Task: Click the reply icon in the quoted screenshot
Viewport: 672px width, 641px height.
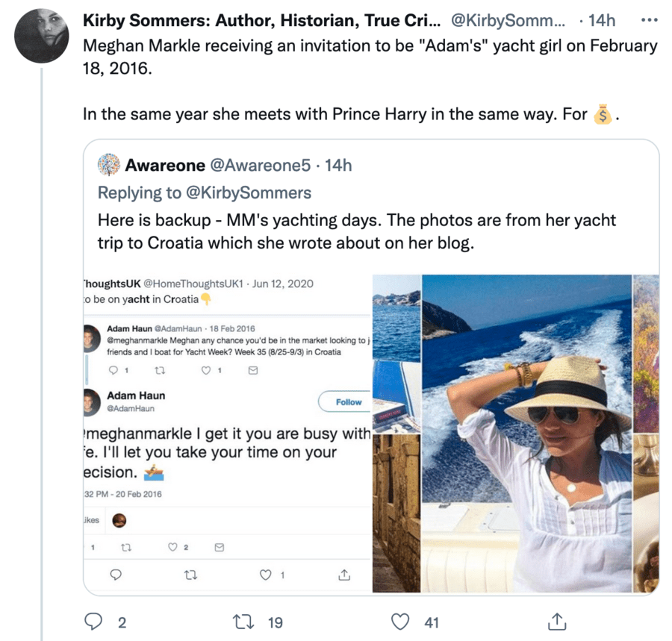Action: [116, 575]
